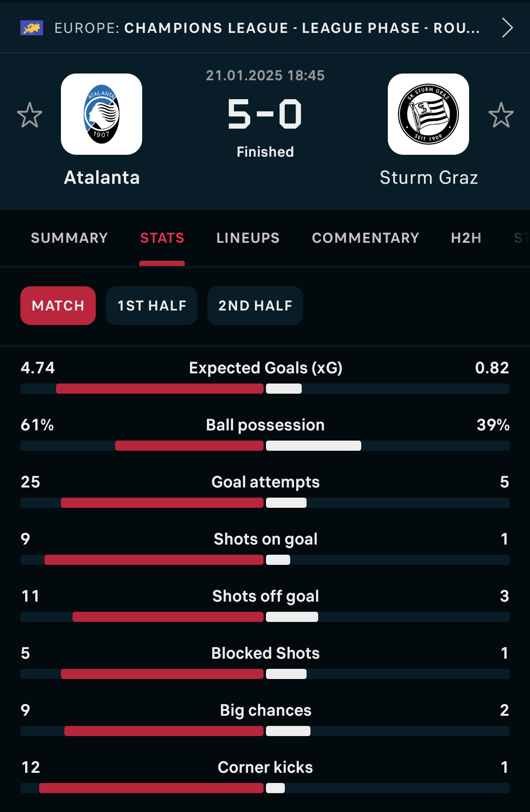Screen dimensions: 530x812
Task: Click the Expected Goals (xG) bar
Action: click(265, 388)
